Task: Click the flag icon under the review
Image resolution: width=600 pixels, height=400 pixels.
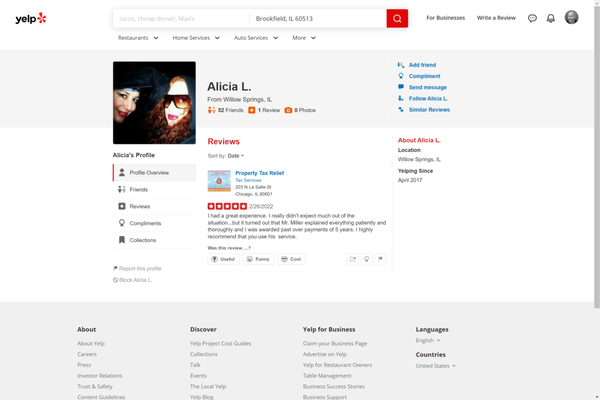Action: (380, 259)
